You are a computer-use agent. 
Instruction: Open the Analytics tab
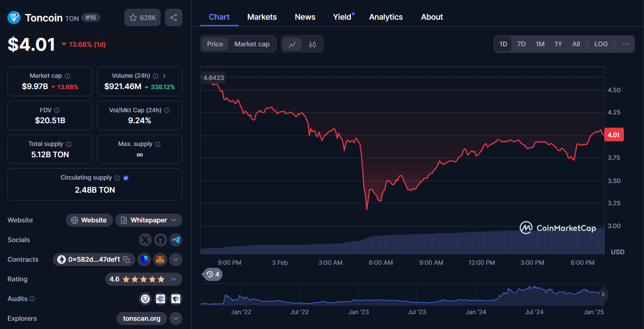tap(386, 17)
